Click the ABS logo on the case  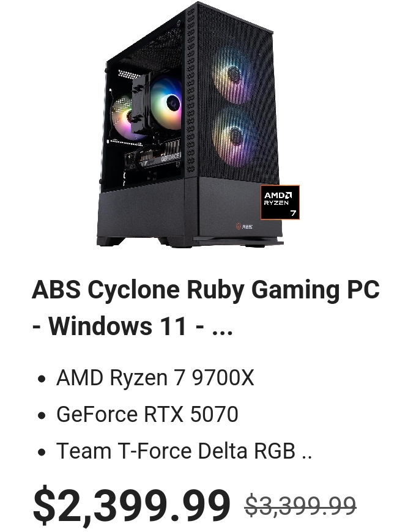point(244,226)
